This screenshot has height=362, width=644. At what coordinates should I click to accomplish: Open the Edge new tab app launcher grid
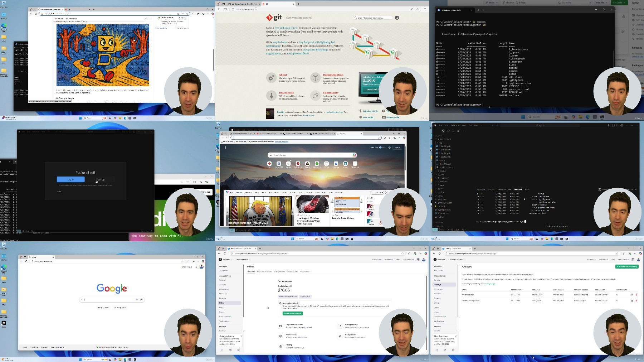pyautogui.click(x=225, y=147)
